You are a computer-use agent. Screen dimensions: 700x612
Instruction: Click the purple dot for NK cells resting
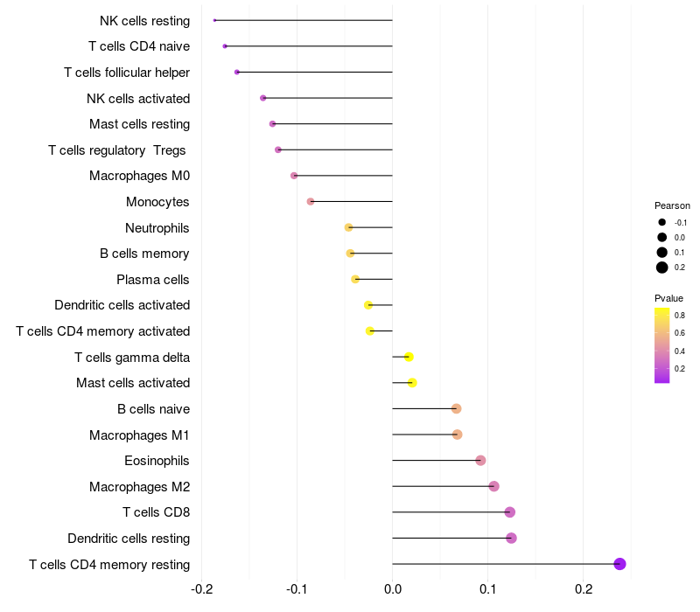[x=214, y=20]
